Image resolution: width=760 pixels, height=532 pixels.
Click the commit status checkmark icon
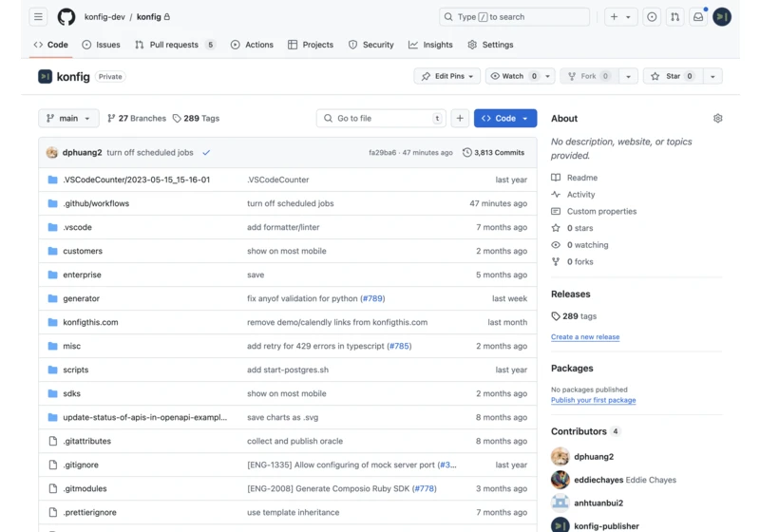[x=206, y=153]
